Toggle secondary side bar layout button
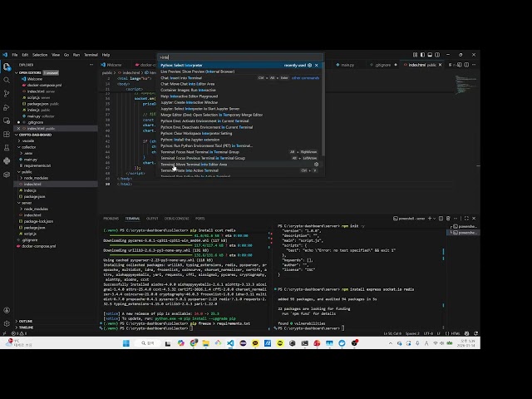This screenshot has height=399, width=532. (437, 55)
